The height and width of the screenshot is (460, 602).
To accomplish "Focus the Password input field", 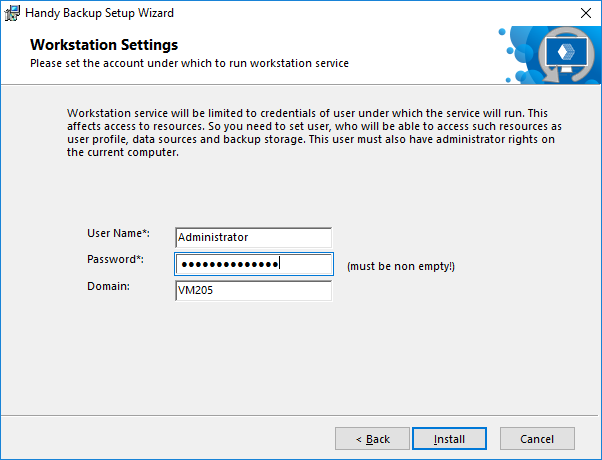I will tap(253, 264).
